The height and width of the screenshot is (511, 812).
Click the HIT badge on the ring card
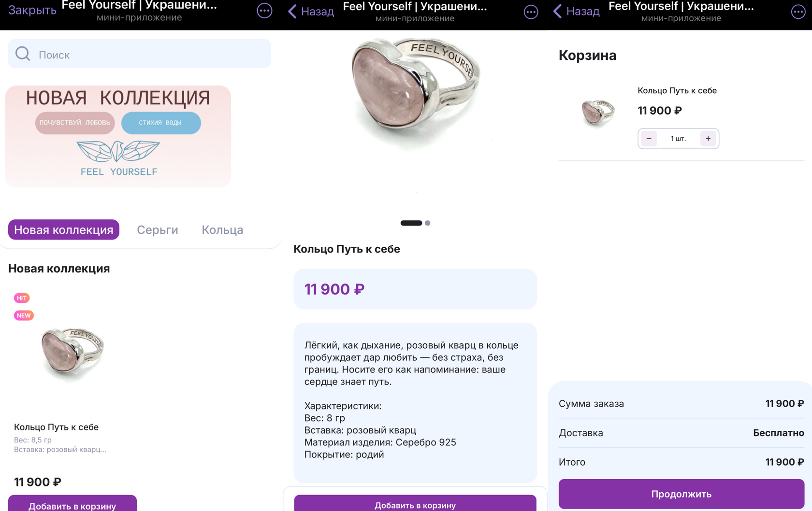coord(22,298)
